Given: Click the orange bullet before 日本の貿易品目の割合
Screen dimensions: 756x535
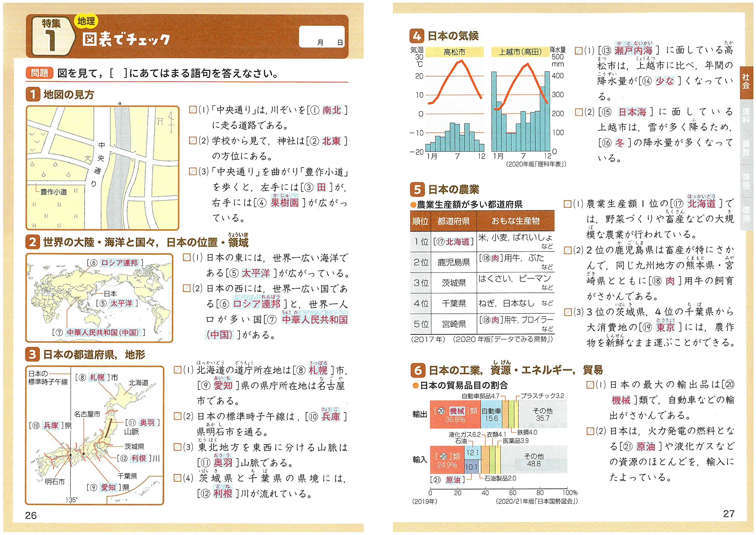Looking at the screenshot, I should [416, 385].
